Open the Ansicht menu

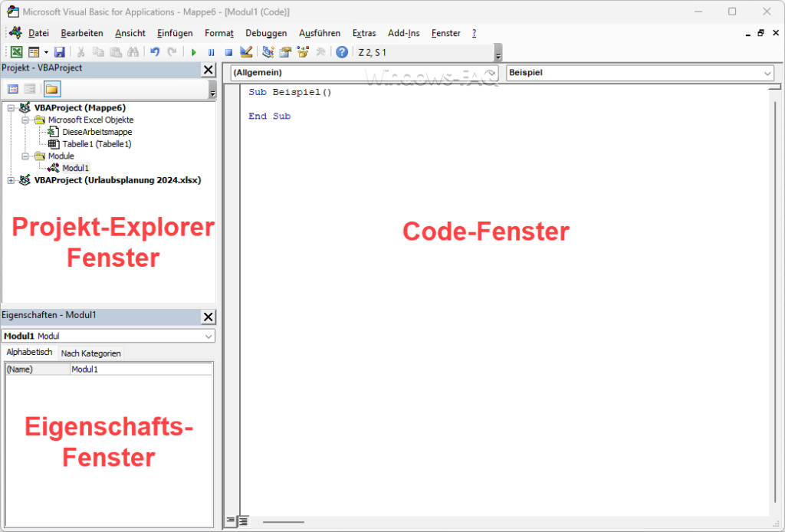click(130, 33)
